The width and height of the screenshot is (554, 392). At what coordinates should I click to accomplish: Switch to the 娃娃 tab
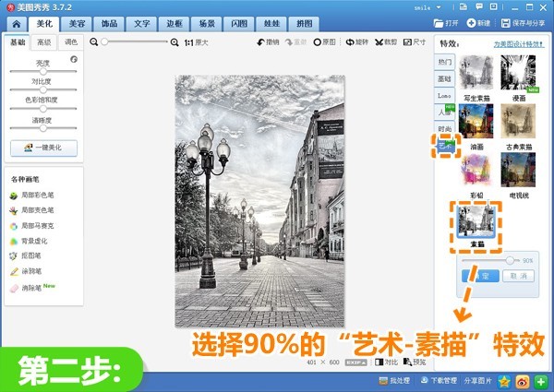[271, 24]
